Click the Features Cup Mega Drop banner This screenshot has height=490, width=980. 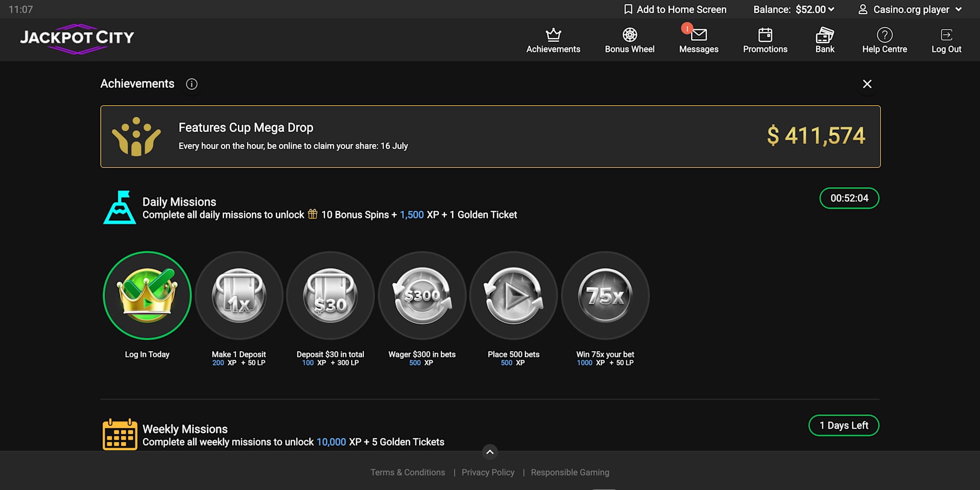coord(491,136)
